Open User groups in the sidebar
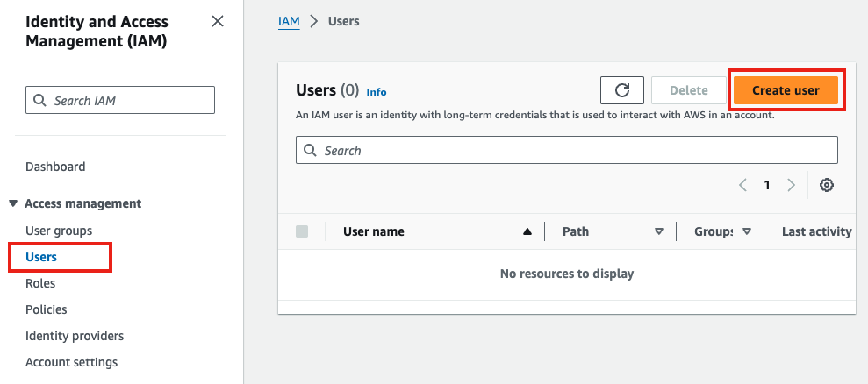 point(59,231)
